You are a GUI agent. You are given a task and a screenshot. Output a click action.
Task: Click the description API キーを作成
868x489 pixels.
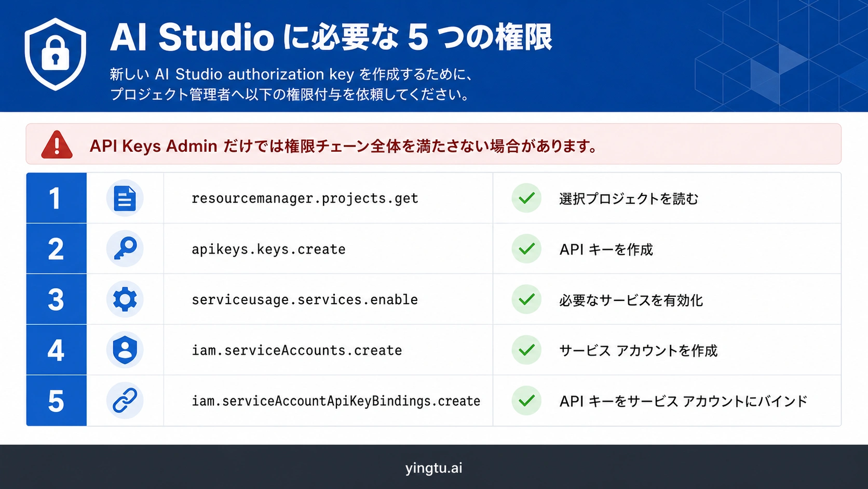coord(606,249)
